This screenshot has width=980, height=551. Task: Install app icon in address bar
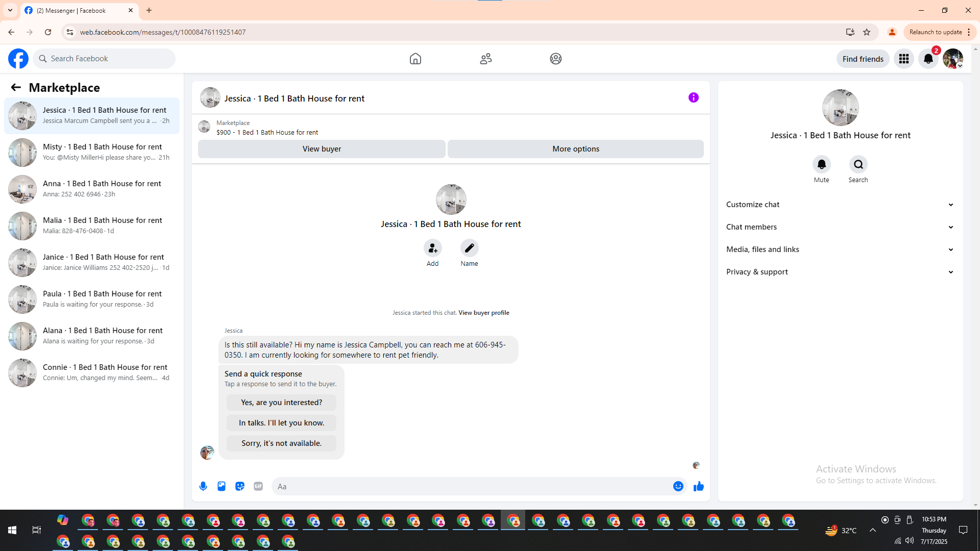pos(850,32)
